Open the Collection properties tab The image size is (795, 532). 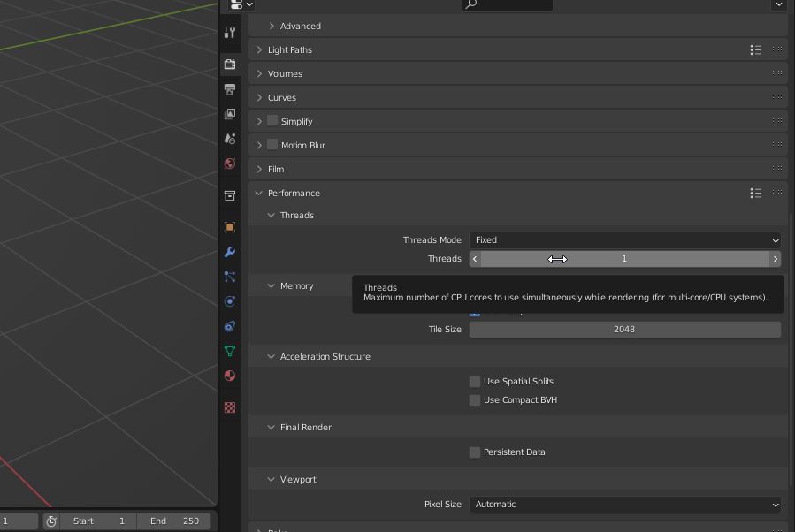(230, 195)
